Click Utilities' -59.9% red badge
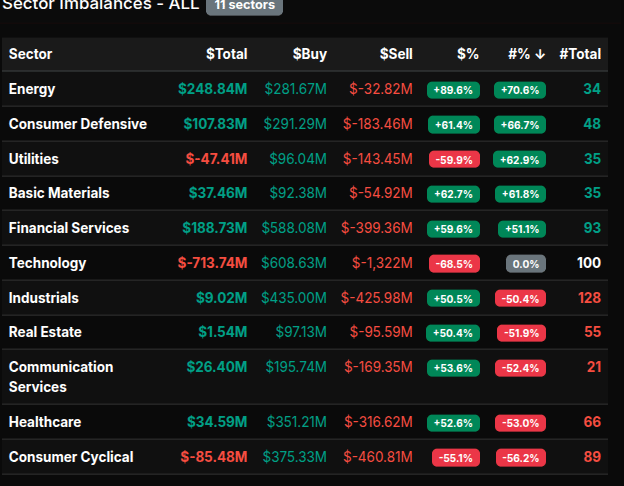 (x=452, y=160)
